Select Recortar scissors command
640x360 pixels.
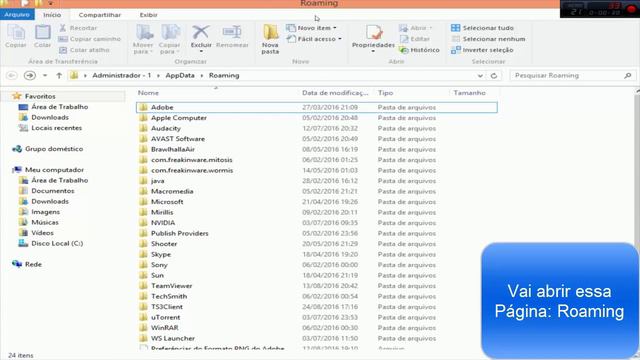[78, 28]
